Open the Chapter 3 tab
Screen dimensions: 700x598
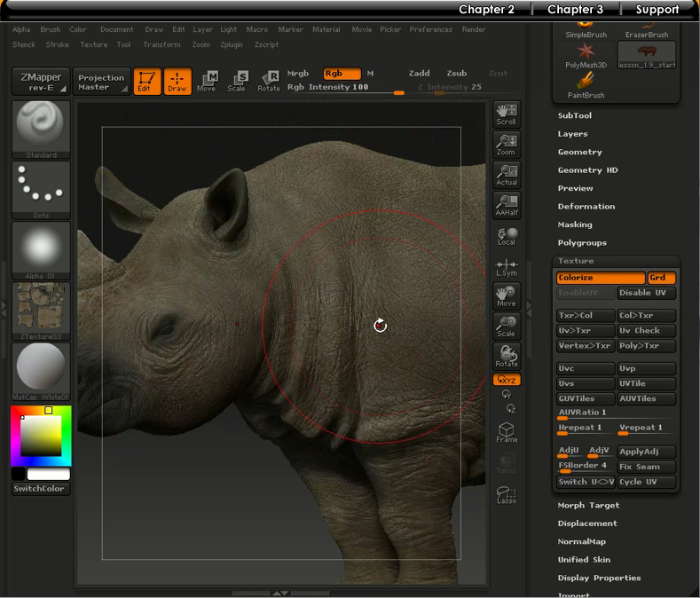coord(575,10)
